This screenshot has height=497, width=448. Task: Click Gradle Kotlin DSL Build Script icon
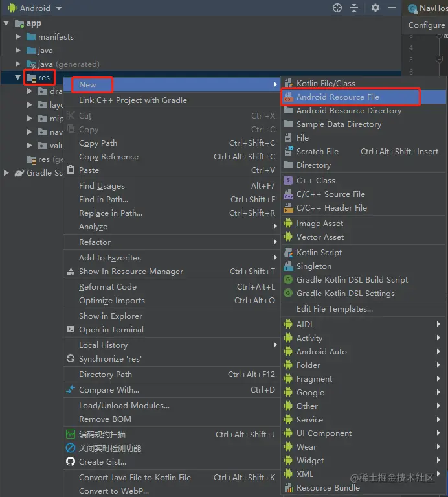[288, 279]
